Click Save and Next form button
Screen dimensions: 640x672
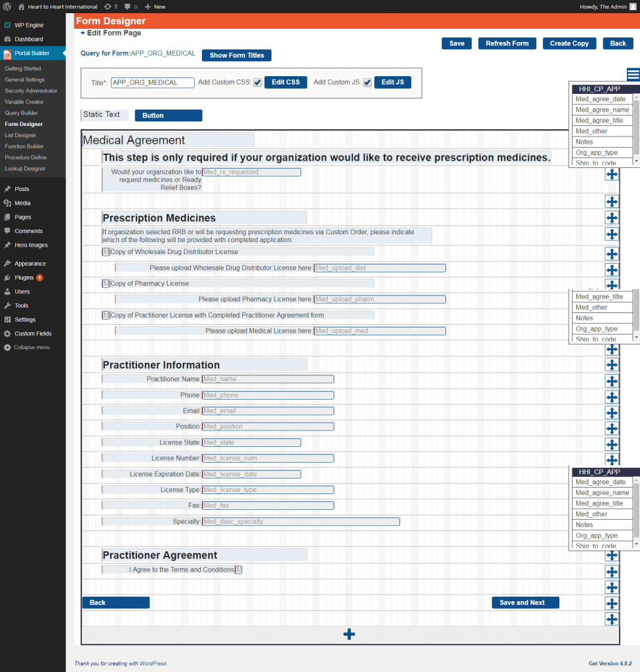coord(525,602)
